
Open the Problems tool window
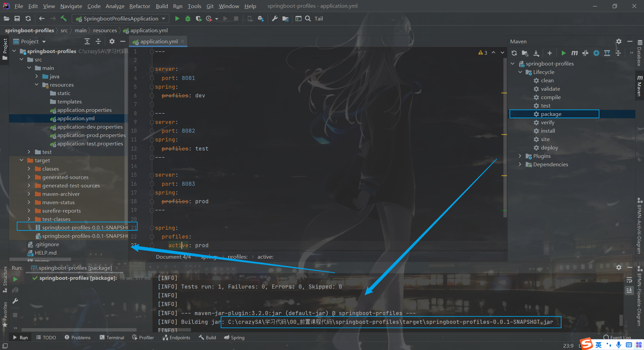(x=77, y=338)
